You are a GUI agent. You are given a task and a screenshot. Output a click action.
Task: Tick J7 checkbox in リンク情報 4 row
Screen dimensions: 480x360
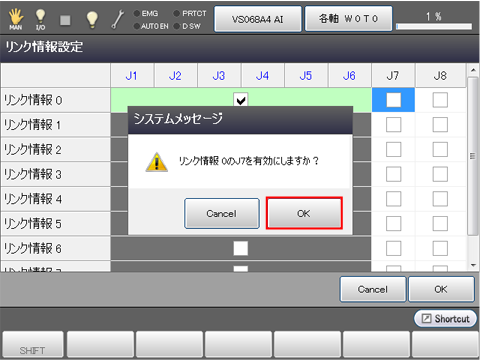tap(393, 199)
